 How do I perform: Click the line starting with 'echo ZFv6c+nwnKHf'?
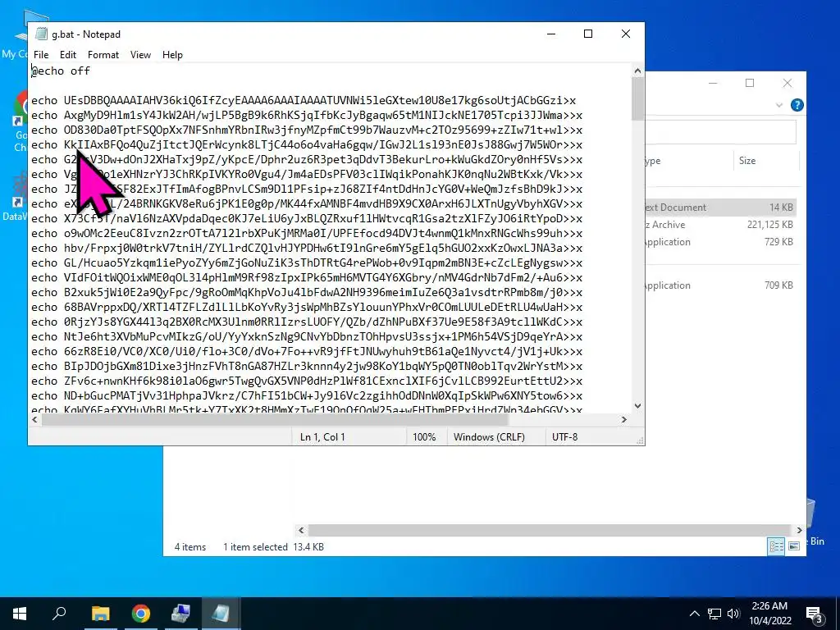[x=307, y=381]
